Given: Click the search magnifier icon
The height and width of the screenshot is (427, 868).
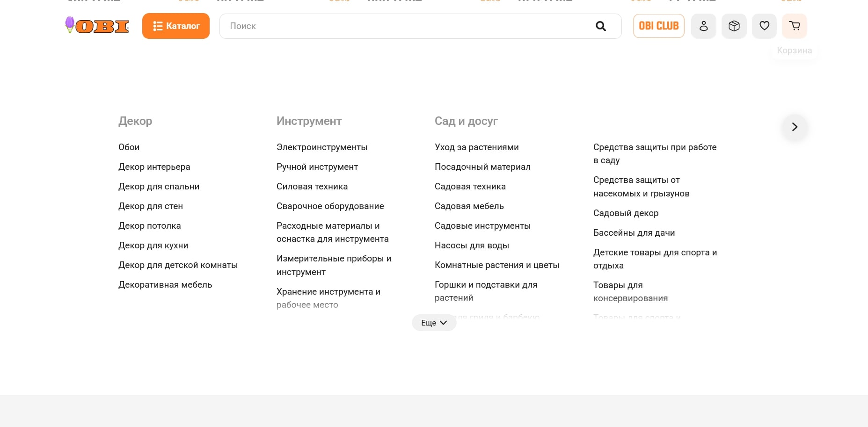Looking at the screenshot, I should (x=601, y=26).
